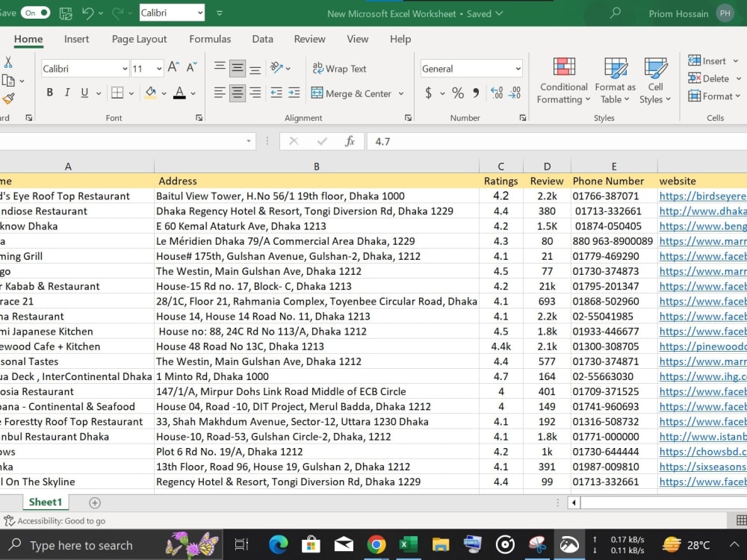Viewport: 747px width, 560px height.
Task: Click the Accounting dollar format icon
Action: click(x=428, y=93)
